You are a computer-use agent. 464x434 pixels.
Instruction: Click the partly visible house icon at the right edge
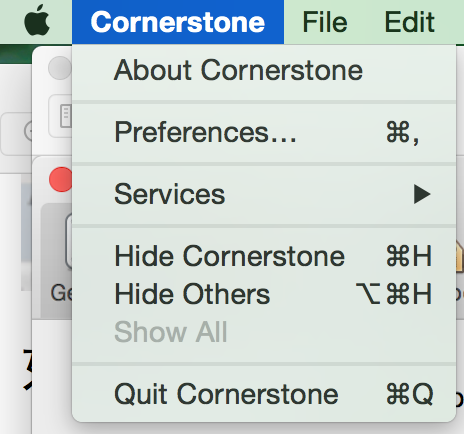pyautogui.click(x=459, y=257)
